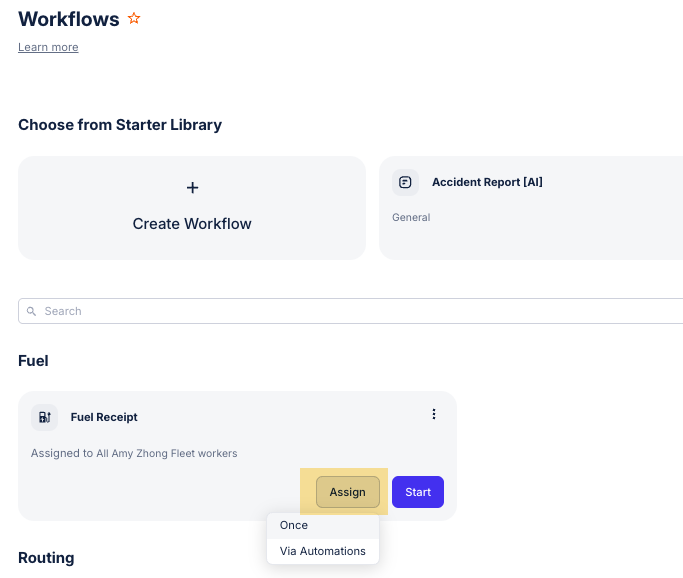Choose Once from the Assign menu
The image size is (683, 578).
[x=323, y=525]
